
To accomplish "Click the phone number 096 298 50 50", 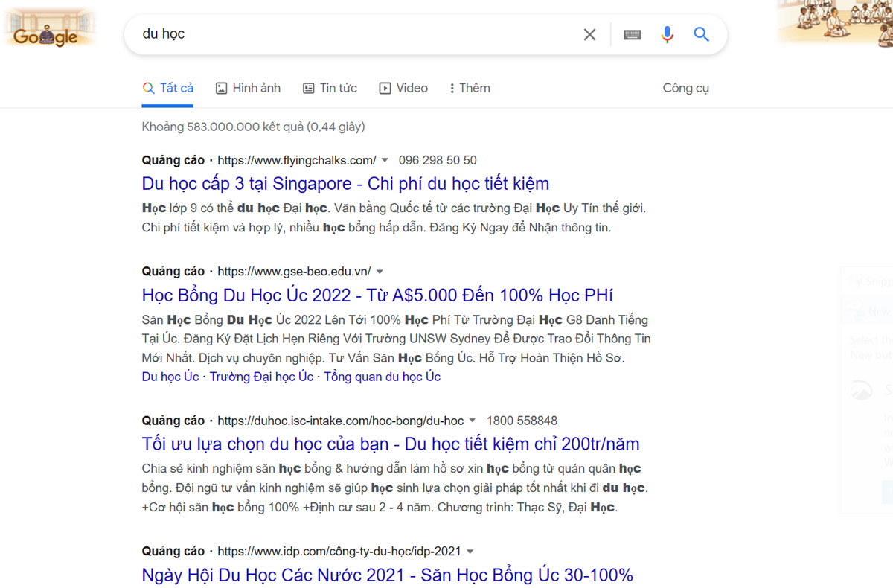I will 438,160.
